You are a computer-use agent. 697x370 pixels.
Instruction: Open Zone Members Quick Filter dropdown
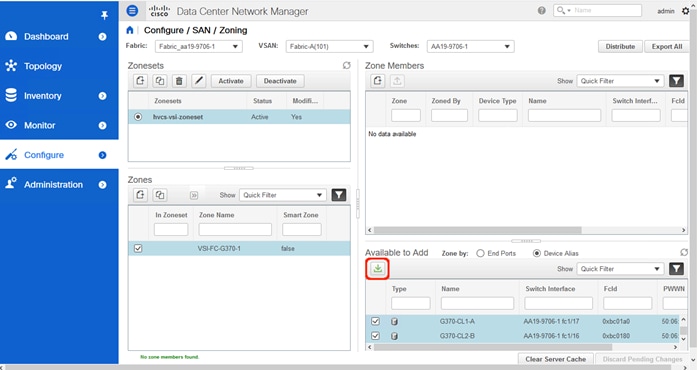point(620,81)
